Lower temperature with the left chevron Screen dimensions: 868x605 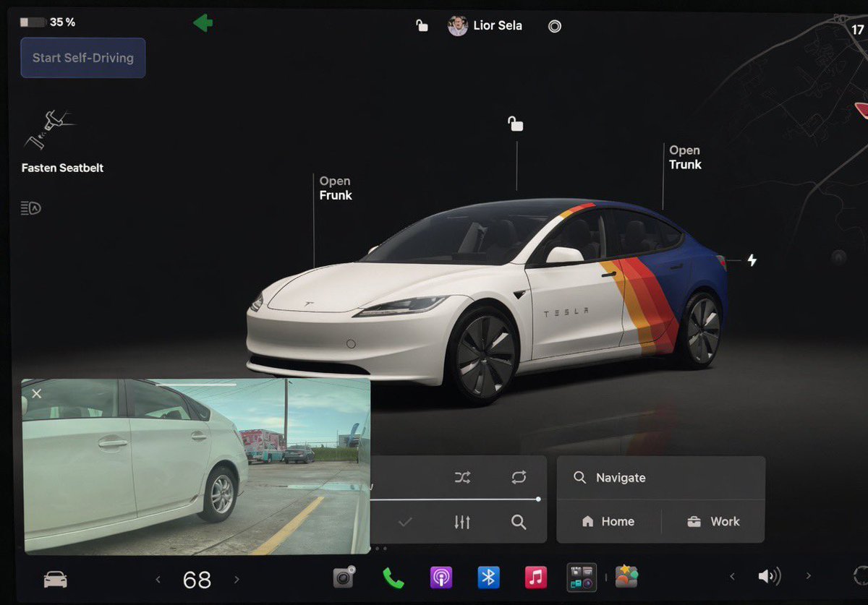(158, 579)
